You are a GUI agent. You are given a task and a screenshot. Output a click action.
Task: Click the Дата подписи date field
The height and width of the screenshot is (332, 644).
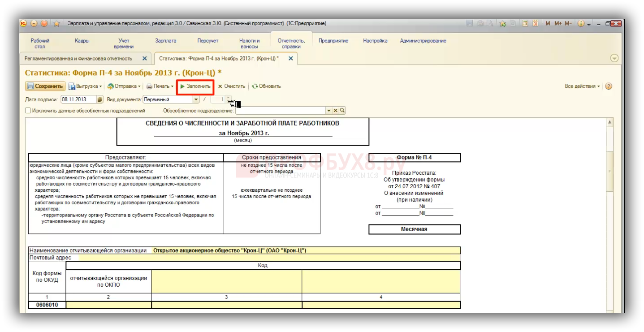click(78, 99)
